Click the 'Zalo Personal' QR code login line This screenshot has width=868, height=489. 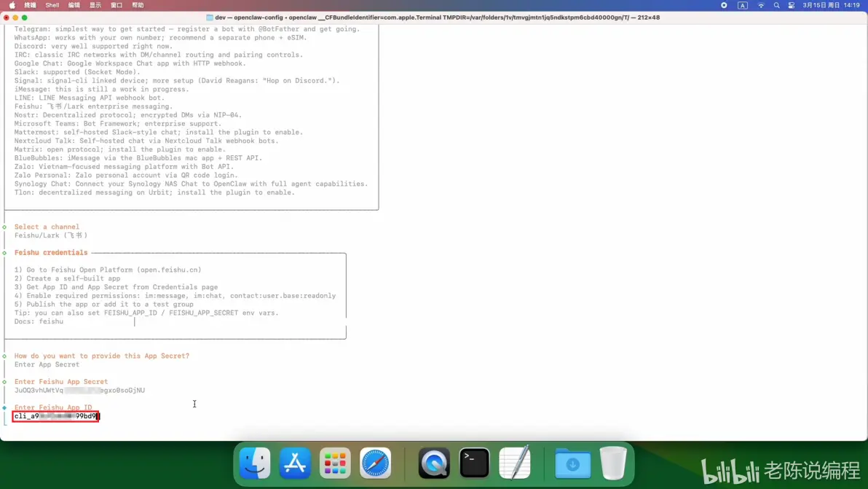click(126, 175)
